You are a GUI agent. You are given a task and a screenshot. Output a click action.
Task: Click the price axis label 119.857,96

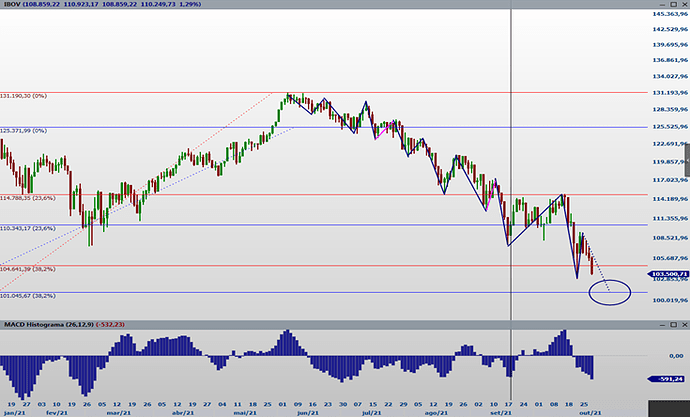(x=670, y=162)
